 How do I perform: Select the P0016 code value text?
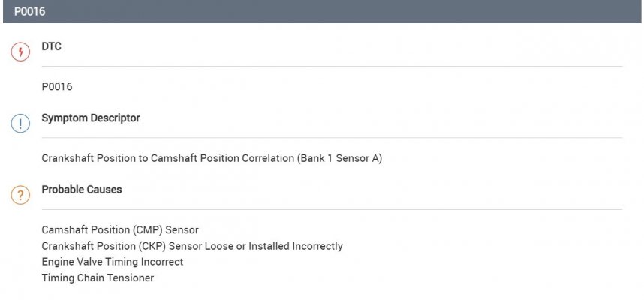click(x=57, y=86)
